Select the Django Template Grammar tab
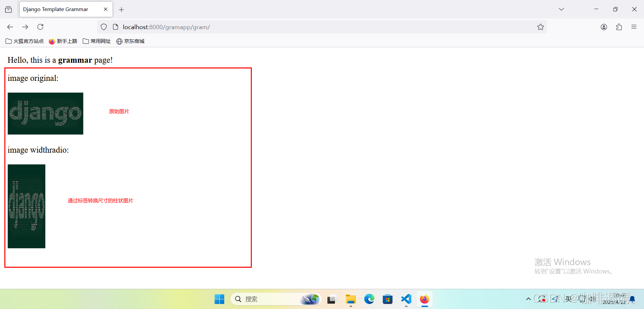The width and height of the screenshot is (644, 309). [x=66, y=9]
